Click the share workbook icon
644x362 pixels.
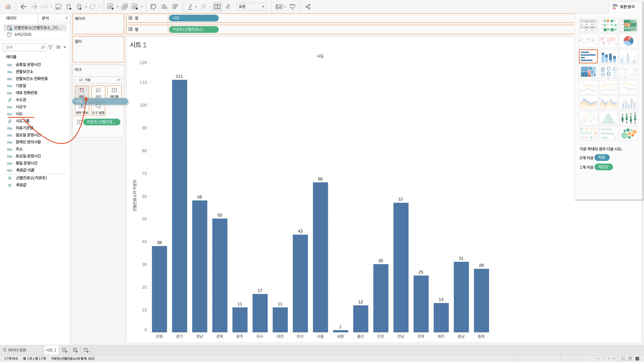pyautogui.click(x=308, y=7)
